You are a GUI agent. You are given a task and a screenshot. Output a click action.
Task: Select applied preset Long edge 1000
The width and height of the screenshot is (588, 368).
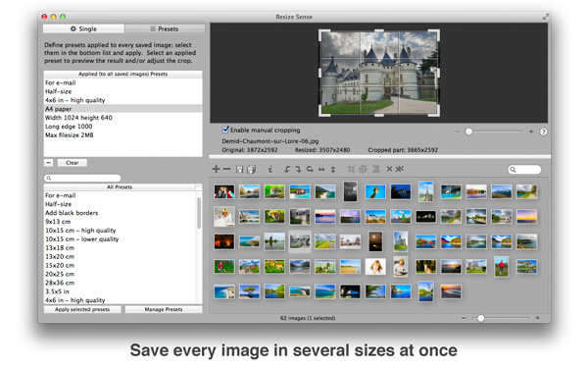pyautogui.click(x=123, y=127)
